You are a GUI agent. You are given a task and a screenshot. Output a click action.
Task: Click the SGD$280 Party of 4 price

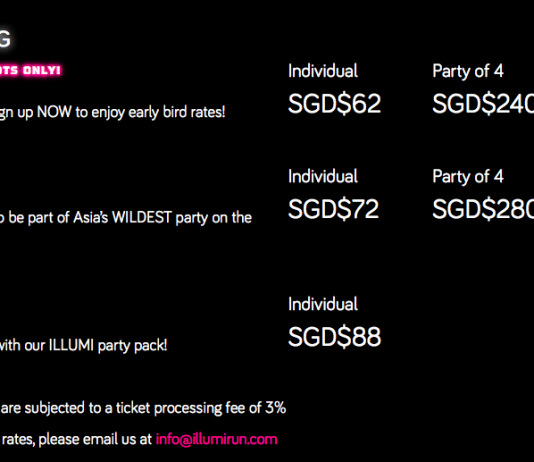pos(483,209)
